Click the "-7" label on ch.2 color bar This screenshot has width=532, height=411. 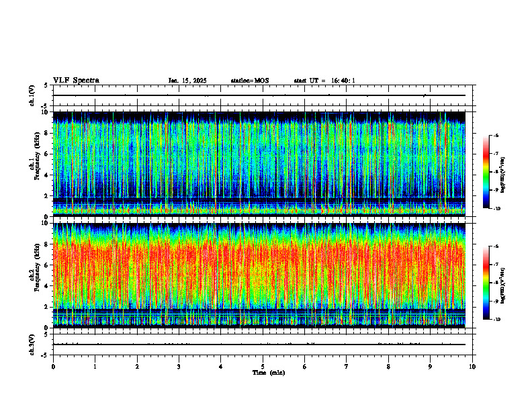point(496,265)
